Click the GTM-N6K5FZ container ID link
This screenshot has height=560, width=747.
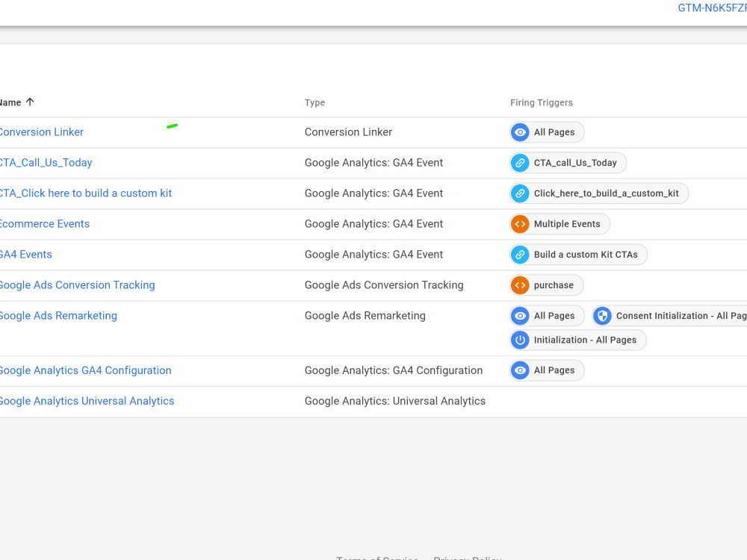click(712, 8)
